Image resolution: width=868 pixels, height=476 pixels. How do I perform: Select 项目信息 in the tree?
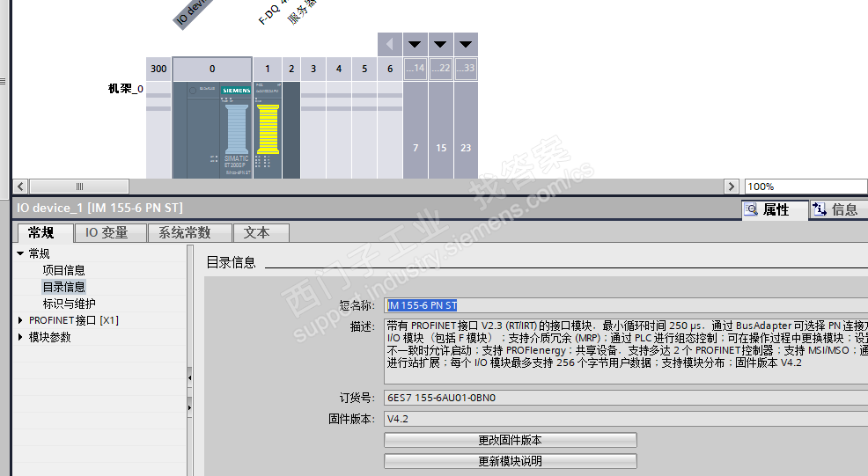point(63,270)
